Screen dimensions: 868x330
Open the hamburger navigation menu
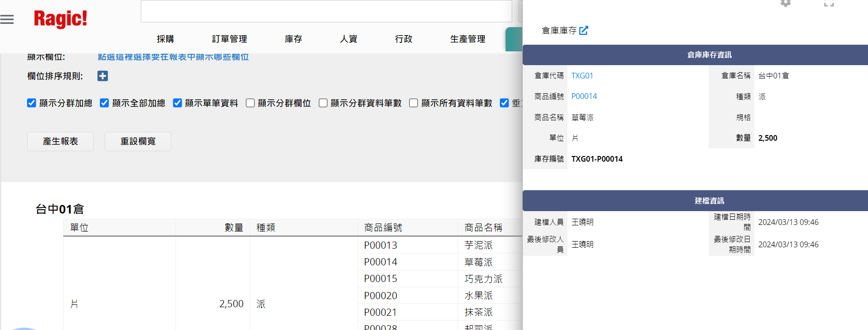(7, 19)
